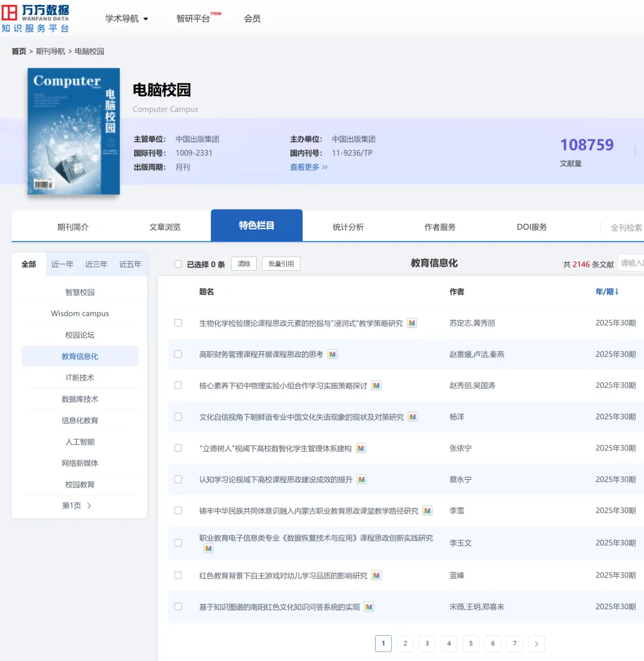
Task: Open M icon beside 铸牢中华民族共同体意识 article
Action: point(428,511)
